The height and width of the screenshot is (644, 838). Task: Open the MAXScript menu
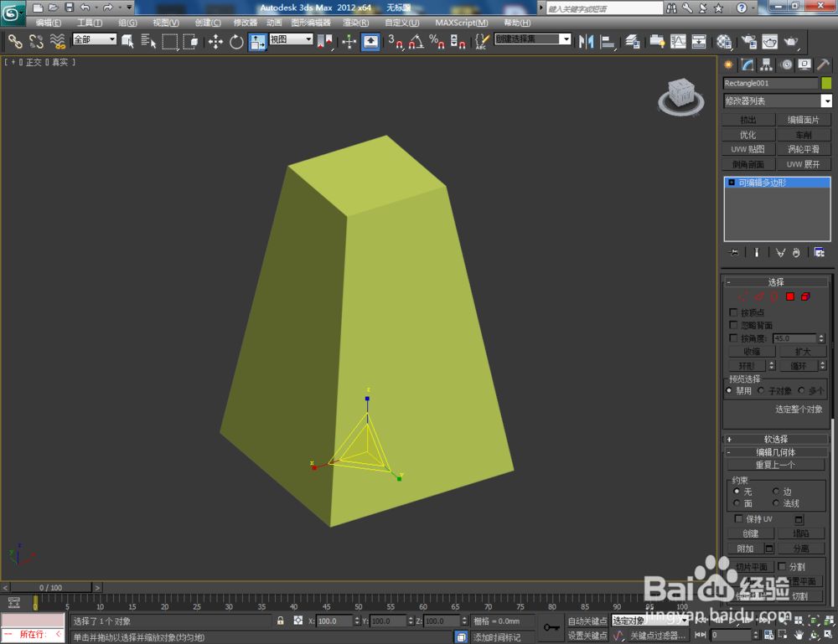point(462,23)
